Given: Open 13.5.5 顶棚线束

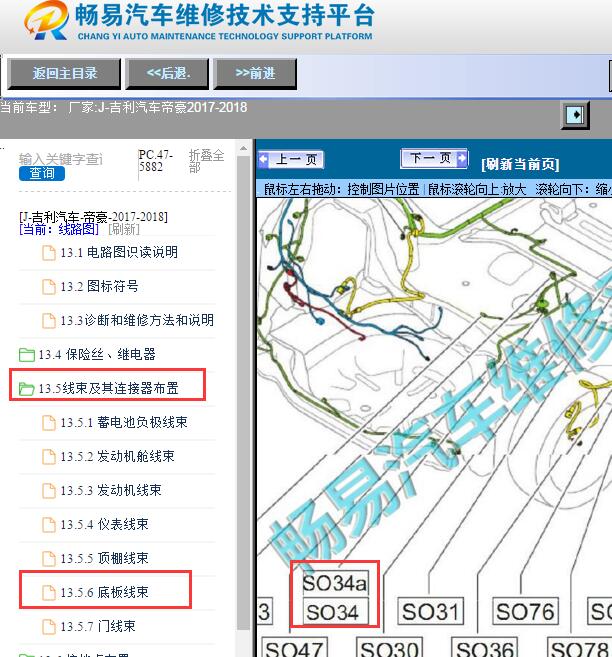Looking at the screenshot, I should (104, 558).
